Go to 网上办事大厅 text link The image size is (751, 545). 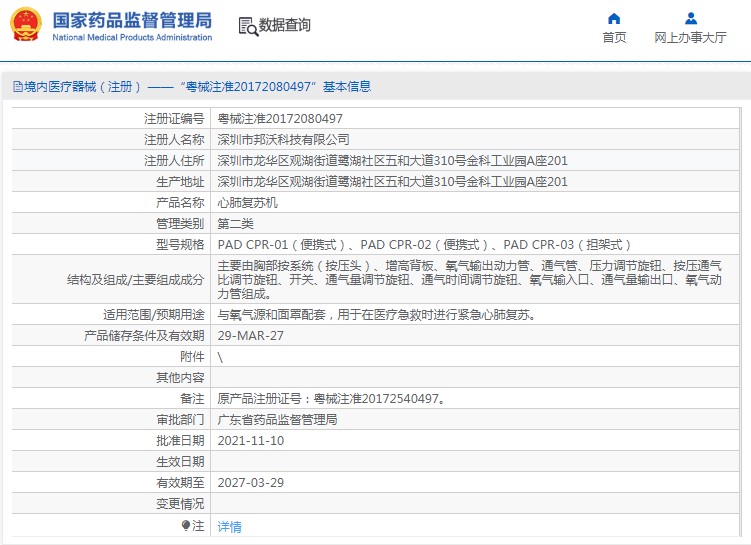click(690, 38)
